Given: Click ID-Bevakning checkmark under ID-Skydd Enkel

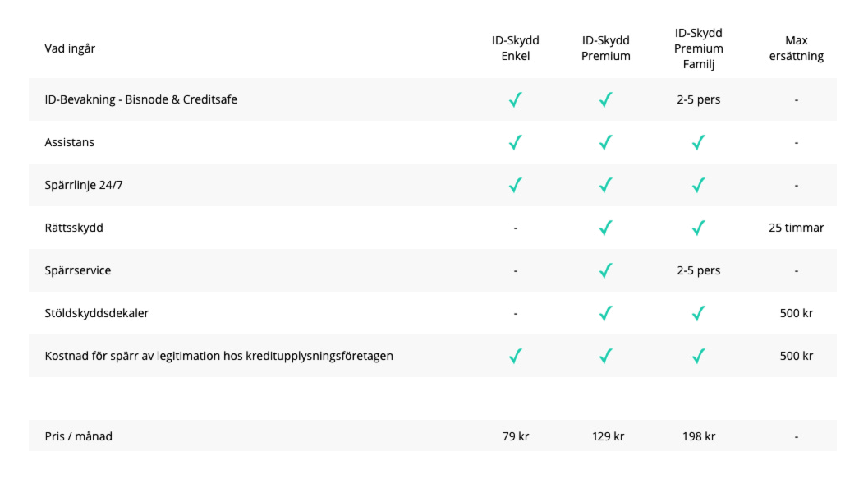Looking at the screenshot, I should [516, 100].
